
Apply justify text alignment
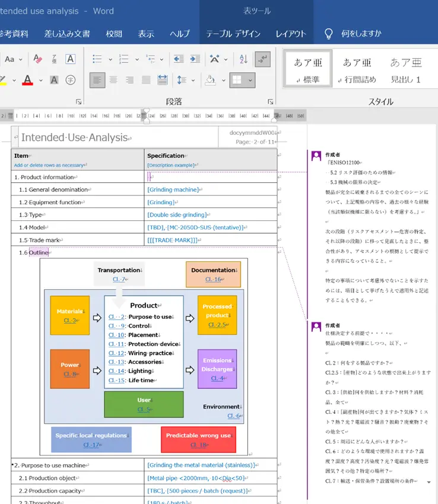coord(146,80)
